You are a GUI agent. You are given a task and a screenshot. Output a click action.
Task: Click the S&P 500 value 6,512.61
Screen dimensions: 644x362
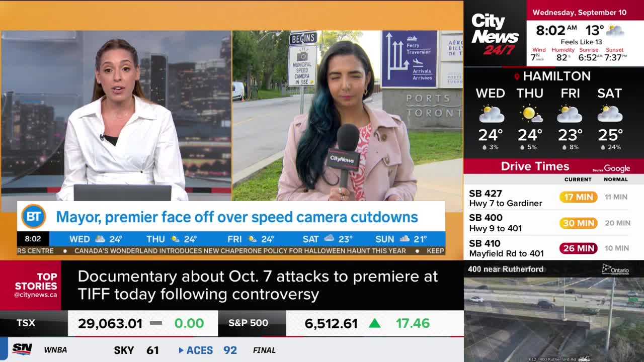coord(331,323)
